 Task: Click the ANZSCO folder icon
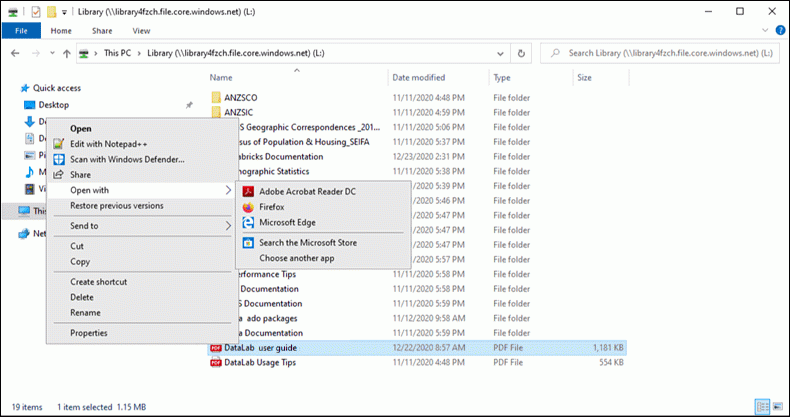[216, 98]
